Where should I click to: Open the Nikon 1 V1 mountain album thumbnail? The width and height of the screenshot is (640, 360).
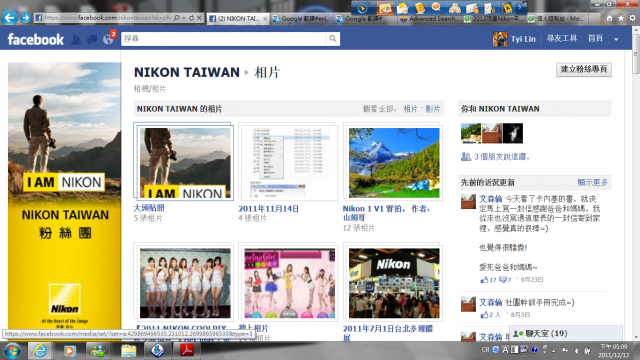point(394,162)
